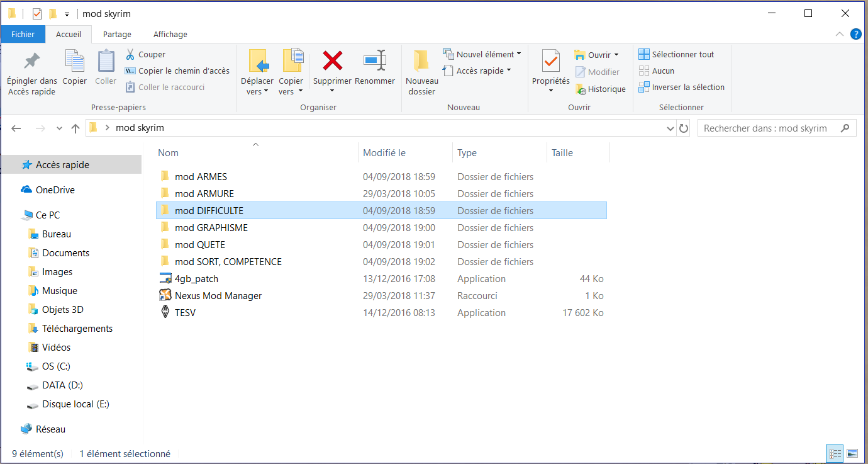Viewport: 868px width, 464px height.
Task: Click the Historique ribbon button
Action: [x=600, y=89]
